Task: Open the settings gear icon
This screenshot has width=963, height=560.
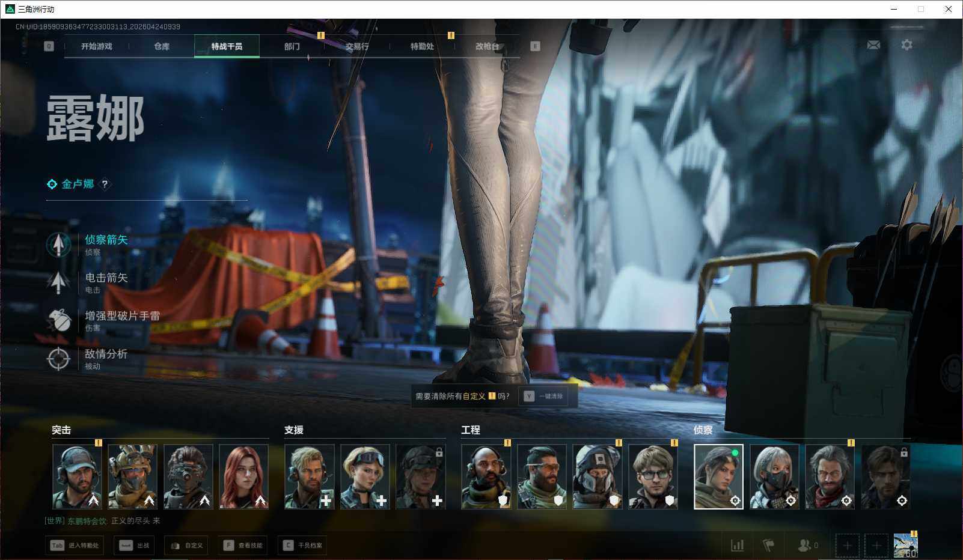Action: click(906, 45)
